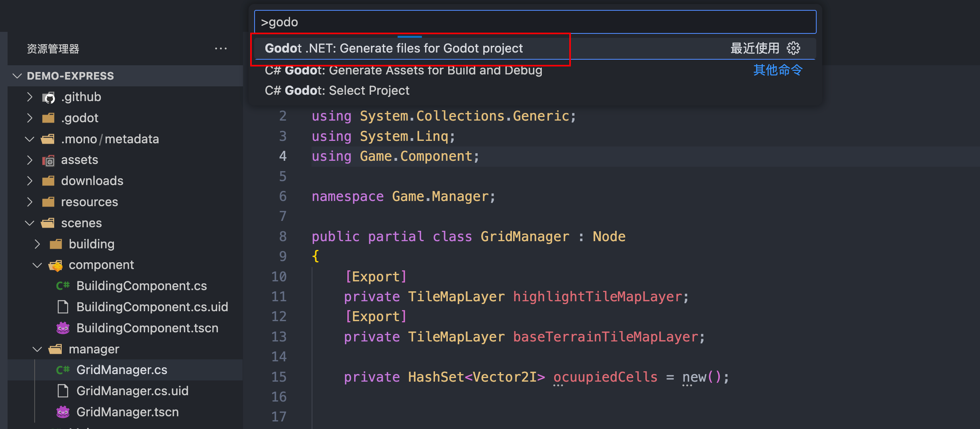The height and width of the screenshot is (429, 980).
Task: Collapse the scenes folder
Action: click(30, 223)
